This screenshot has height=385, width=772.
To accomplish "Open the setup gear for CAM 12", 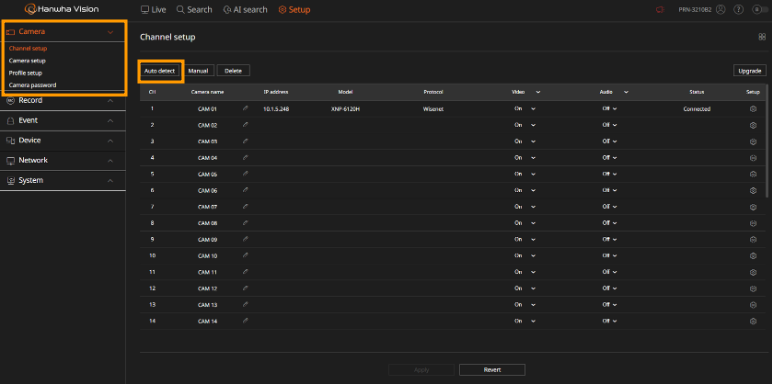I will (x=753, y=289).
